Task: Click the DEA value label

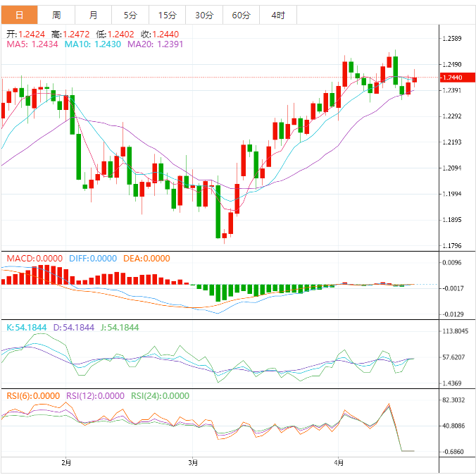Action: 146,259
